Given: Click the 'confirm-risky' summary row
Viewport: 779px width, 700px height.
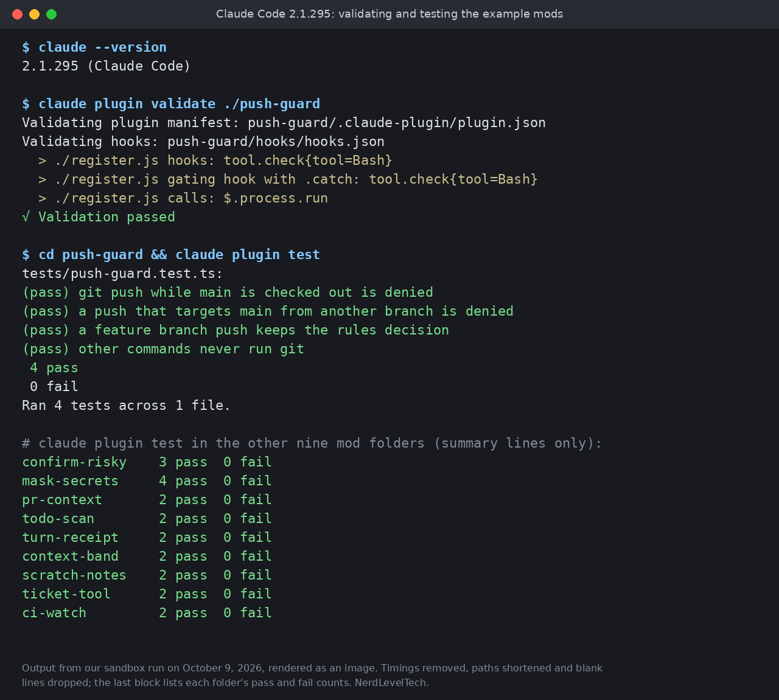Looking at the screenshot, I should point(147,462).
